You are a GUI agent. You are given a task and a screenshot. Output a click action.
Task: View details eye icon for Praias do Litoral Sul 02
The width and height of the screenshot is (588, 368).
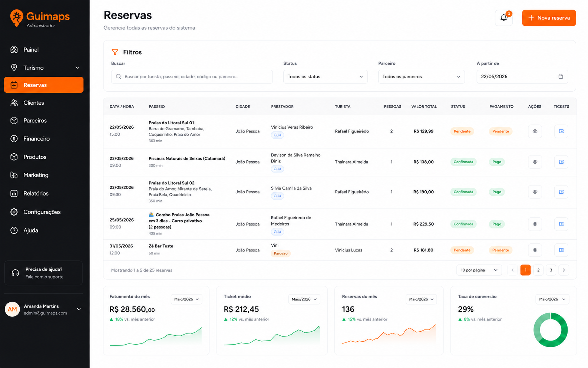[535, 192]
